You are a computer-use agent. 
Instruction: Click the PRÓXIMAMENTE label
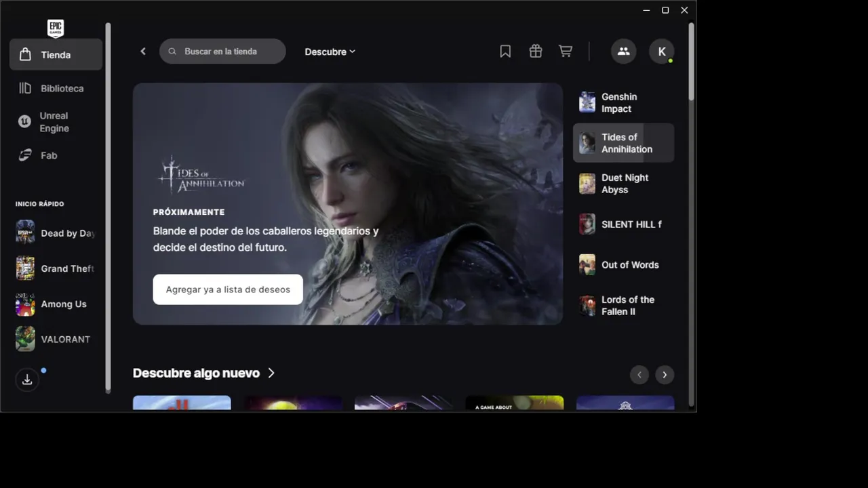[x=189, y=212]
